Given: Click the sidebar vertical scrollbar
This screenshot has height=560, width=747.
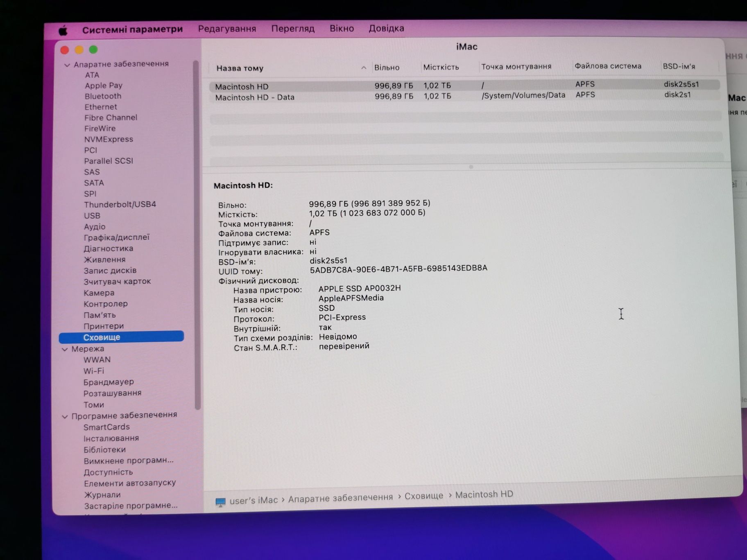Looking at the screenshot, I should point(197,235).
